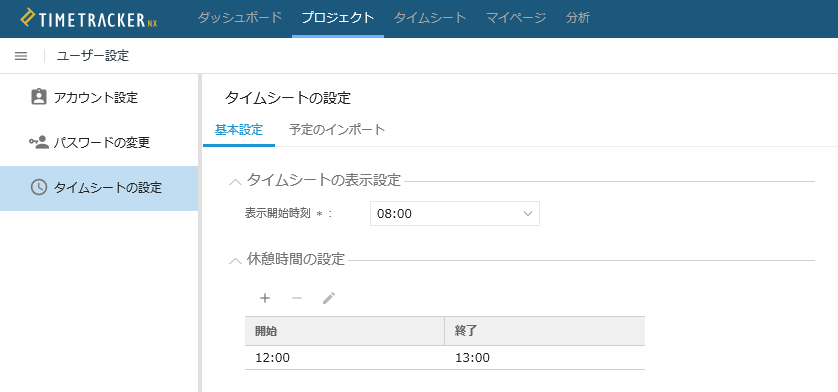Collapse the タイムシートの表示設定 section
The width and height of the screenshot is (838, 392).
click(x=235, y=181)
